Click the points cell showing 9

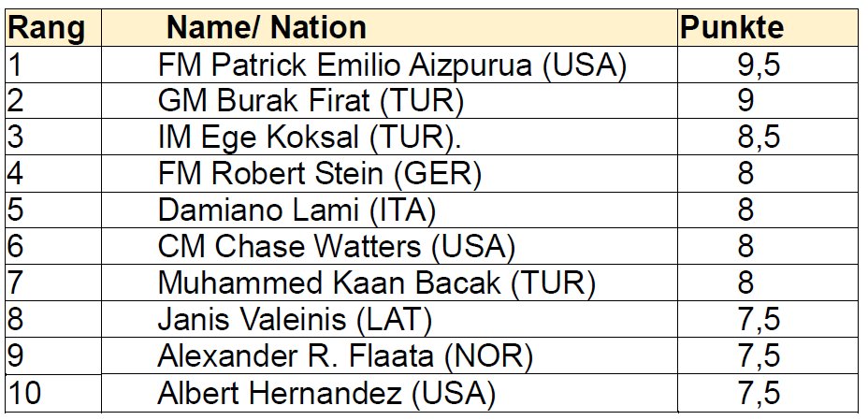coord(745,102)
